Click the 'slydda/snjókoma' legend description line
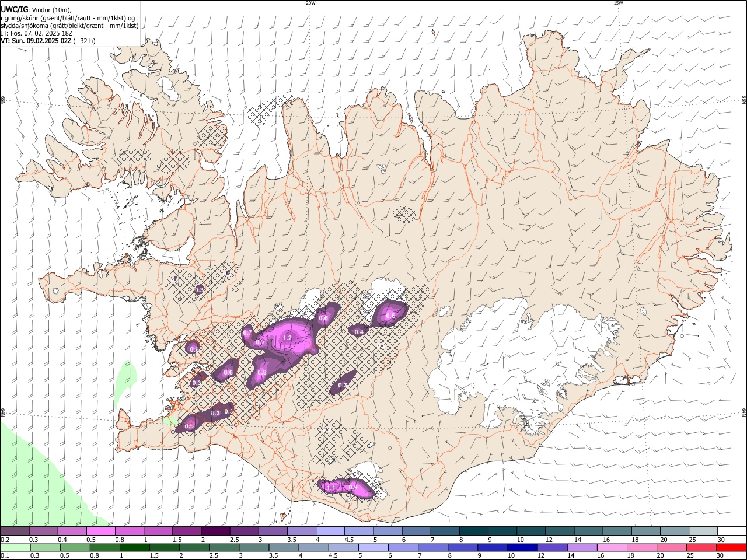This screenshot has width=747, height=560. 69,26
